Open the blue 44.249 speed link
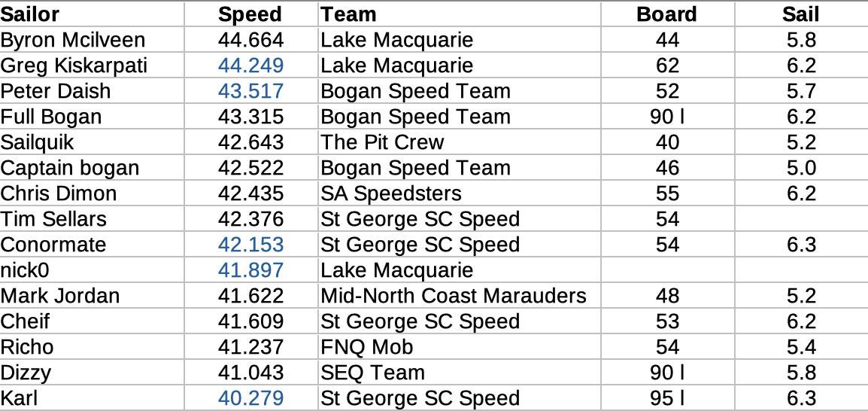This screenshot has height=411, width=868. [250, 65]
